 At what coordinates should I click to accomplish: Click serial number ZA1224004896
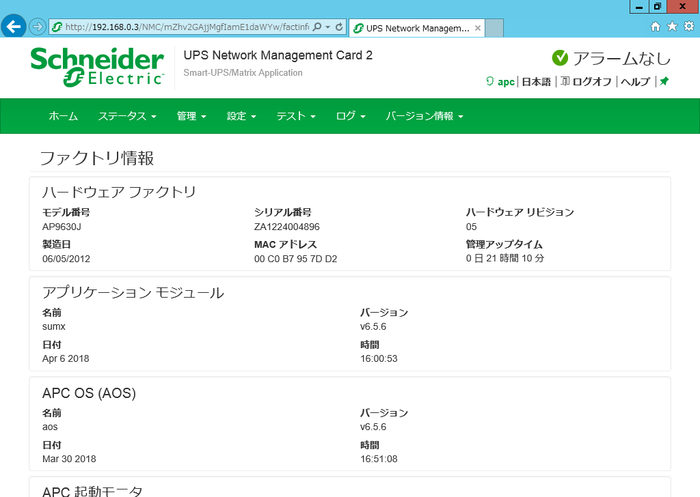287,227
